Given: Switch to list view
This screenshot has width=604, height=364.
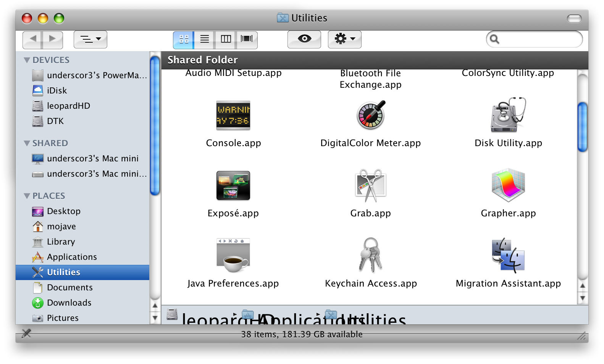Looking at the screenshot, I should click(x=205, y=40).
